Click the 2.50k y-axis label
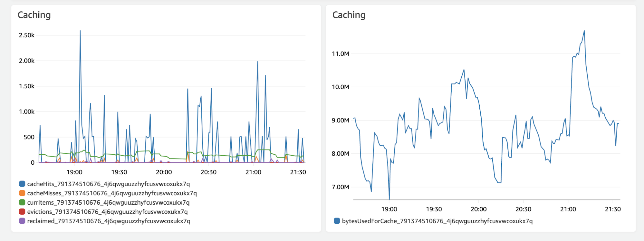 27,35
